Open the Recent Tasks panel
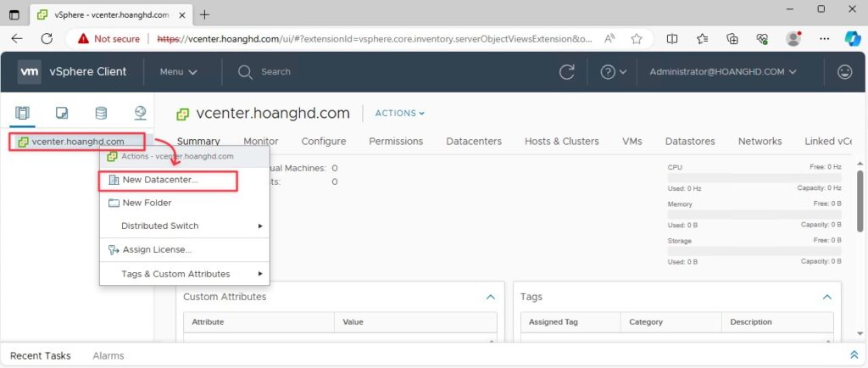Screen dimensions: 868x368 click(41, 356)
